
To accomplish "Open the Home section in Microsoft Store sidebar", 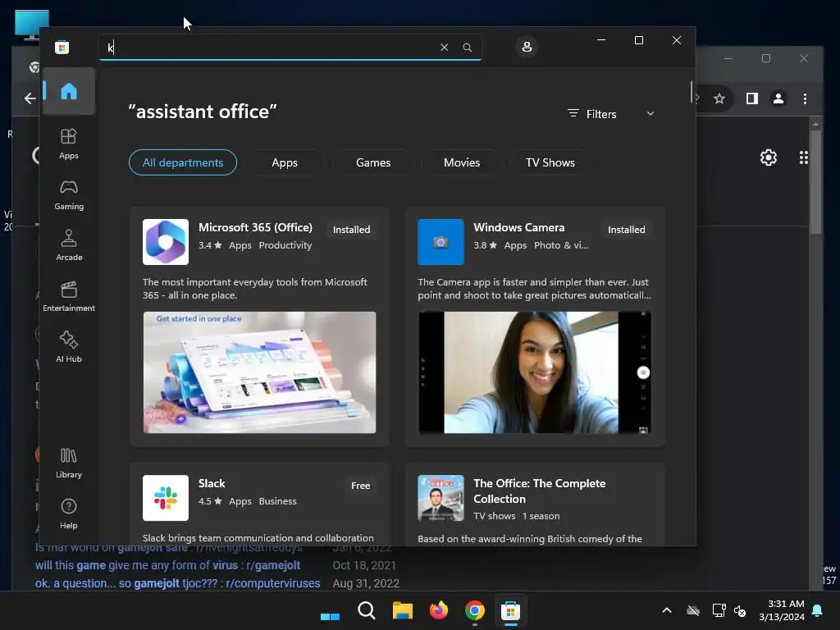I will point(69,91).
